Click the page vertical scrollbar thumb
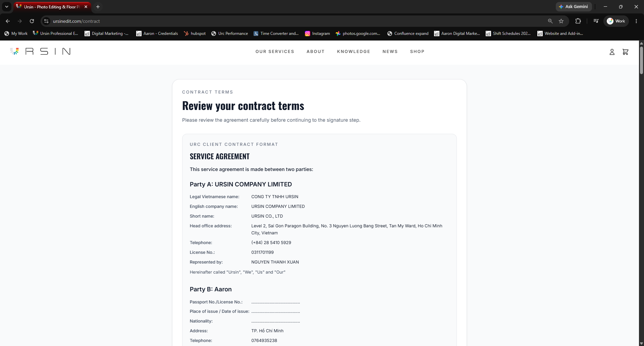The height and width of the screenshot is (346, 644). pos(641,60)
